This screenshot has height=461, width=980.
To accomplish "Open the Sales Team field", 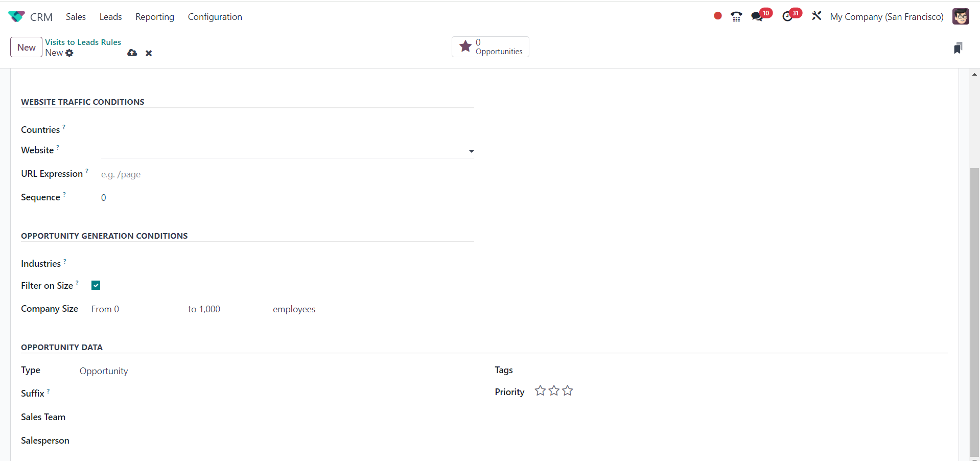I will pyautogui.click(x=276, y=417).
